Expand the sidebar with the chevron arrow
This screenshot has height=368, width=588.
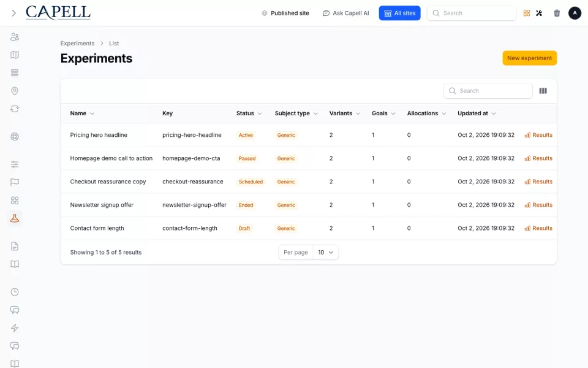[14, 13]
